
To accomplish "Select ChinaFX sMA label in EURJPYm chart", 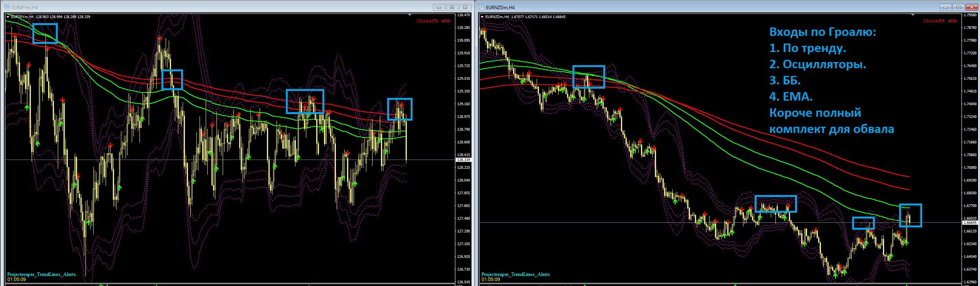I will [x=433, y=21].
